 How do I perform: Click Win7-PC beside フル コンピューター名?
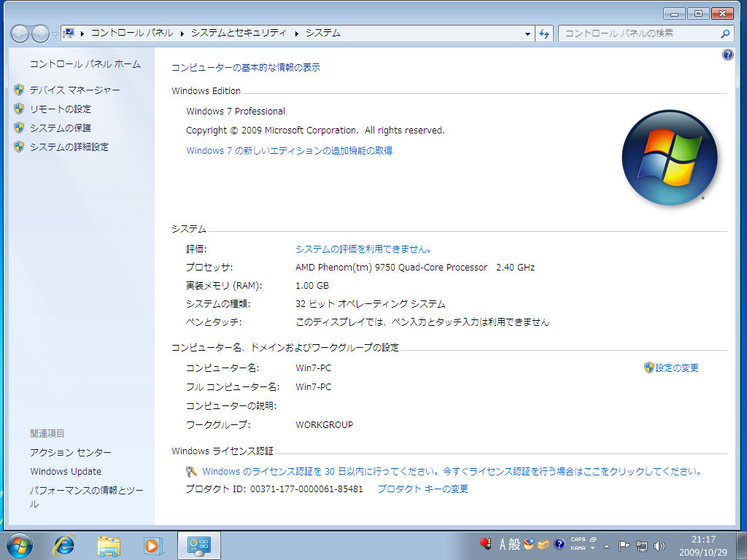pyautogui.click(x=314, y=387)
